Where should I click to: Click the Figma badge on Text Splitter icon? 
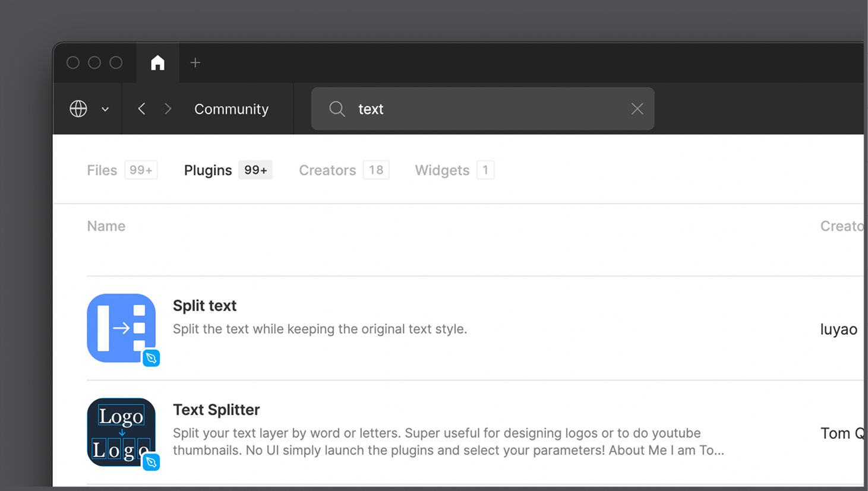151,462
